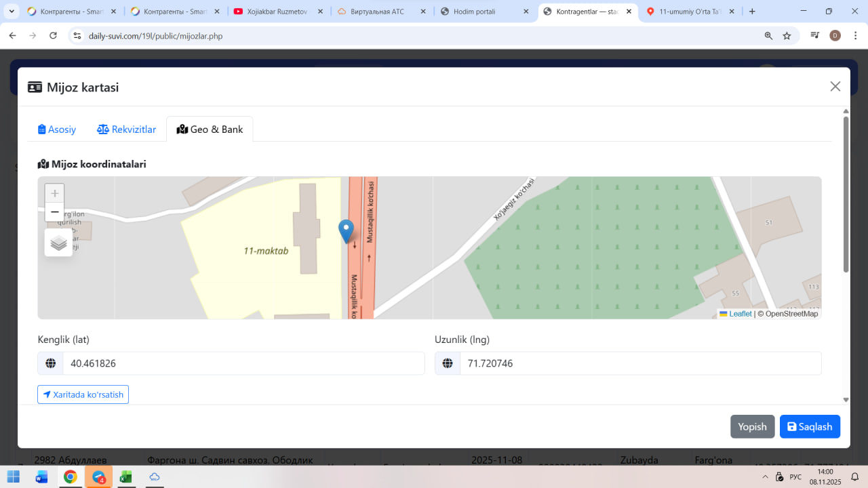Image resolution: width=868 pixels, height=488 pixels.
Task: Open the Leaflet attribution link
Action: 740,314
